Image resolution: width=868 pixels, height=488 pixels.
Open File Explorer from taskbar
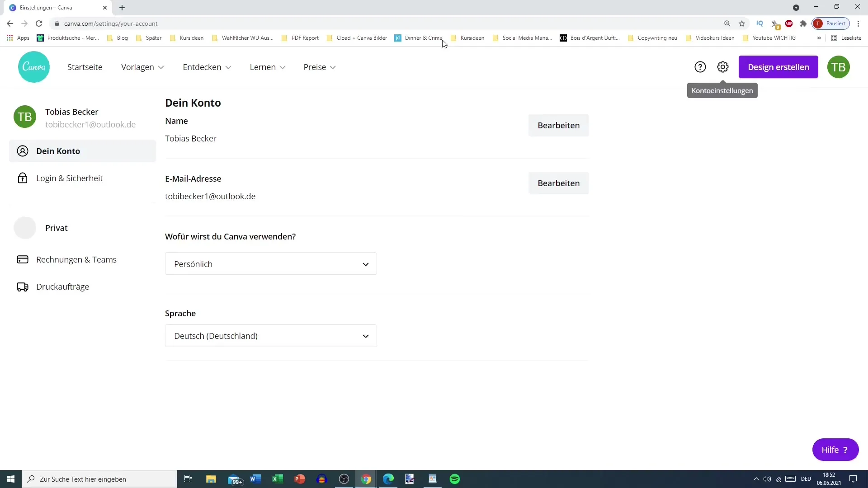[211, 479]
